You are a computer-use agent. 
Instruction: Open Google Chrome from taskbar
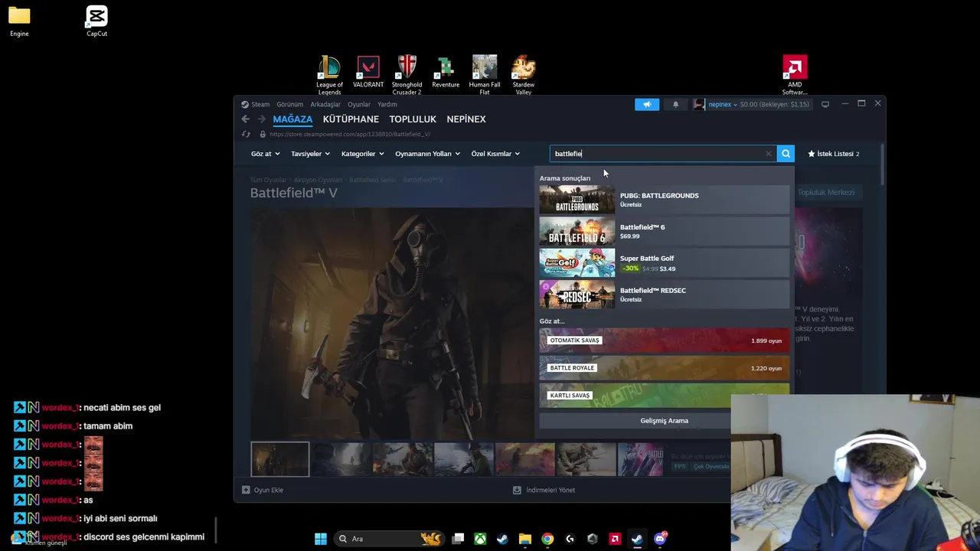(x=547, y=539)
